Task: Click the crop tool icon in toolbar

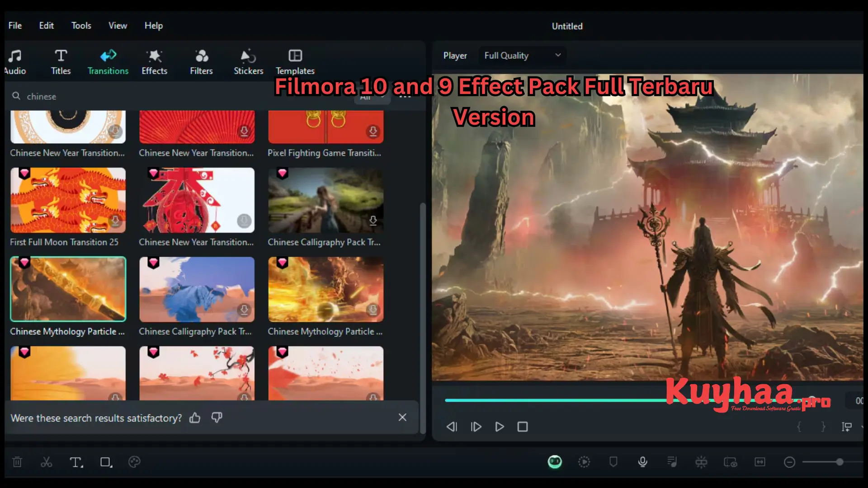Action: pyautogui.click(x=105, y=462)
